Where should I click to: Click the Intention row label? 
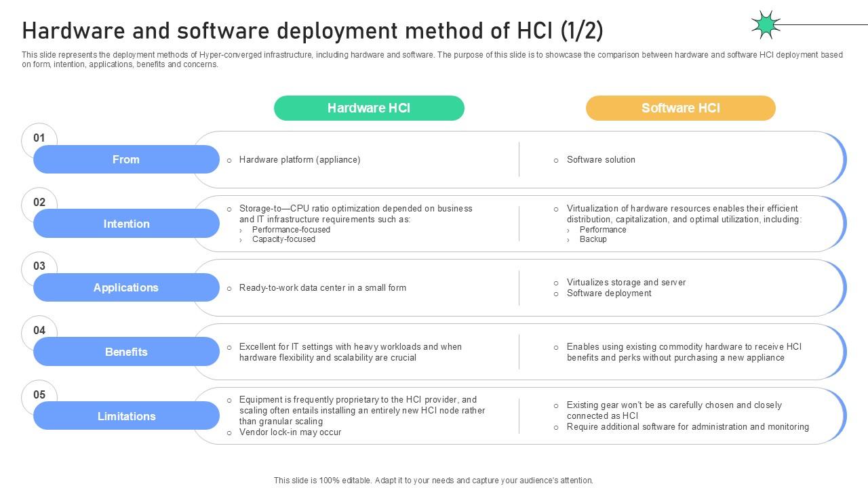coord(126,224)
